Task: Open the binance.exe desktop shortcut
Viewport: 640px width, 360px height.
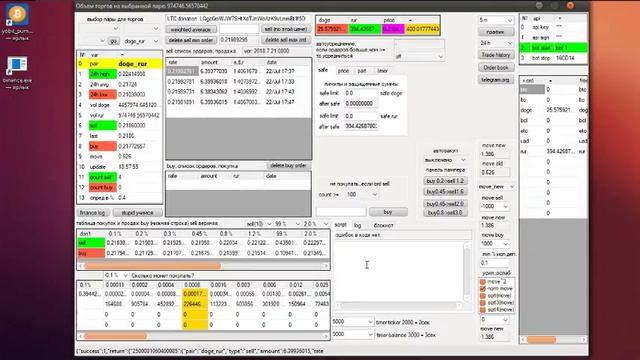Action: point(17,73)
